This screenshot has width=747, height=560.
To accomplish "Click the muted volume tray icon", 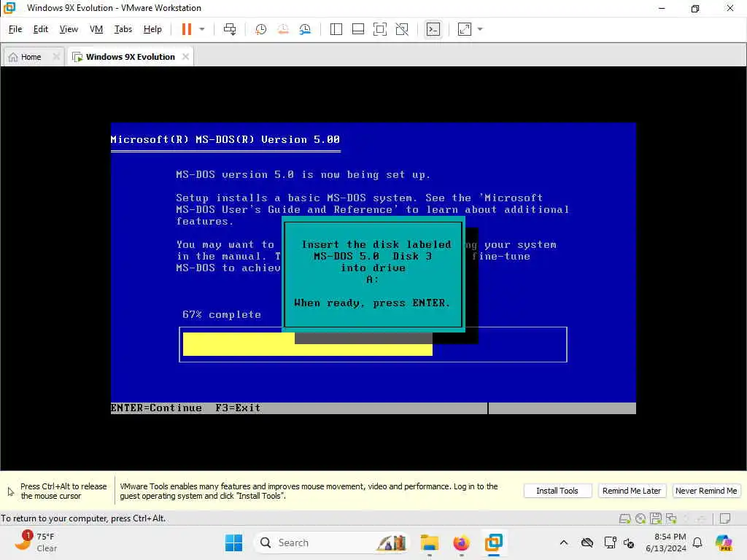I will pyautogui.click(x=629, y=542).
